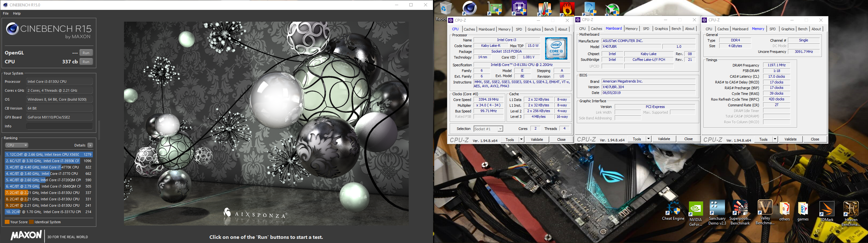
Task: Click the GFX Board field
Action: 59,117
